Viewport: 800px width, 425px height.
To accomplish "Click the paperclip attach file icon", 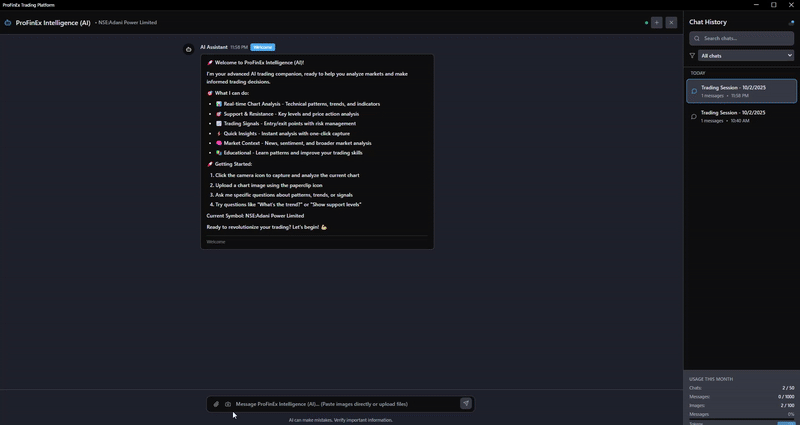I will pos(216,404).
